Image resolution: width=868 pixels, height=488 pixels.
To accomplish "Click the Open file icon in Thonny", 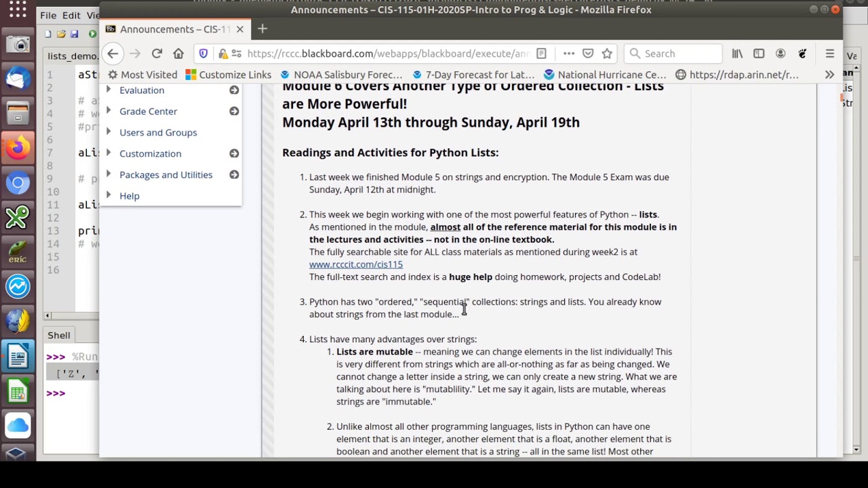I will point(61,34).
